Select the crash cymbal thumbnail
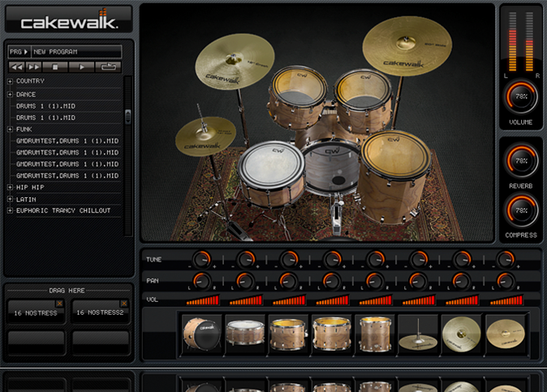Viewport: 547px width, 392px height. coord(461,334)
